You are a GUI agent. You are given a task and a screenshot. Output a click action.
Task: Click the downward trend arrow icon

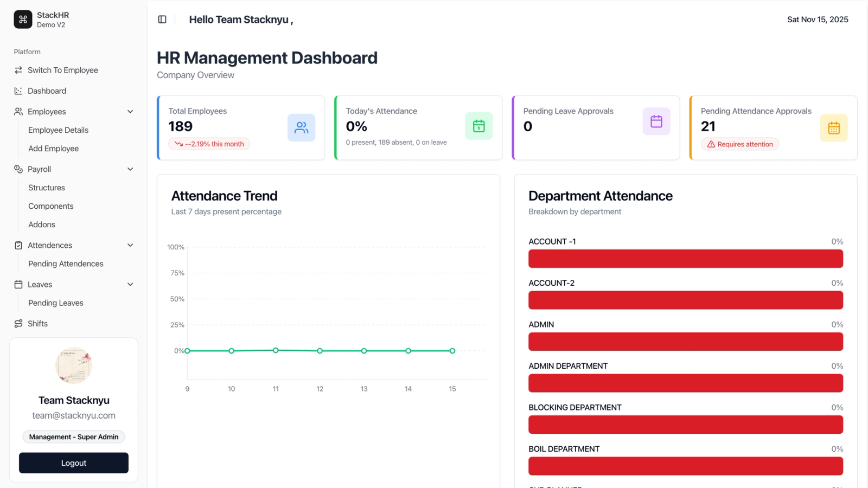[178, 144]
